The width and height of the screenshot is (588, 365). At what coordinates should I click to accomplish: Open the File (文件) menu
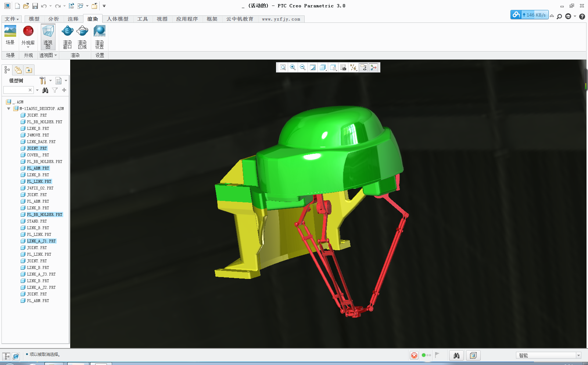click(12, 19)
